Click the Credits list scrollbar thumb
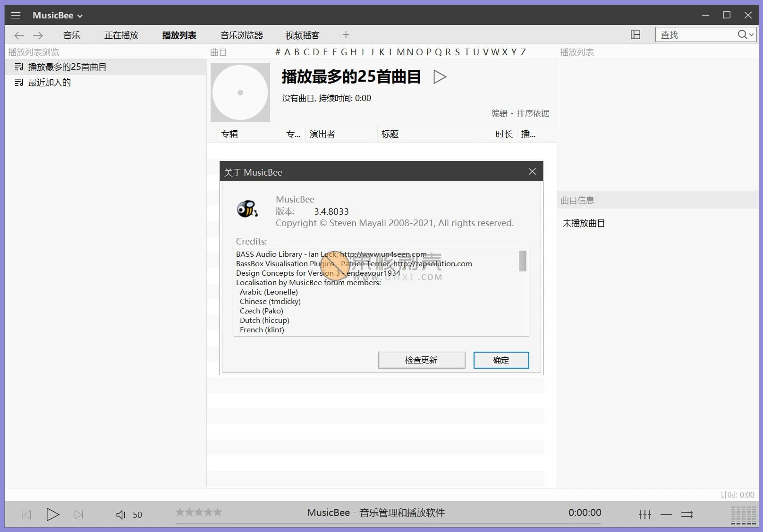The width and height of the screenshot is (763, 532). point(522,261)
